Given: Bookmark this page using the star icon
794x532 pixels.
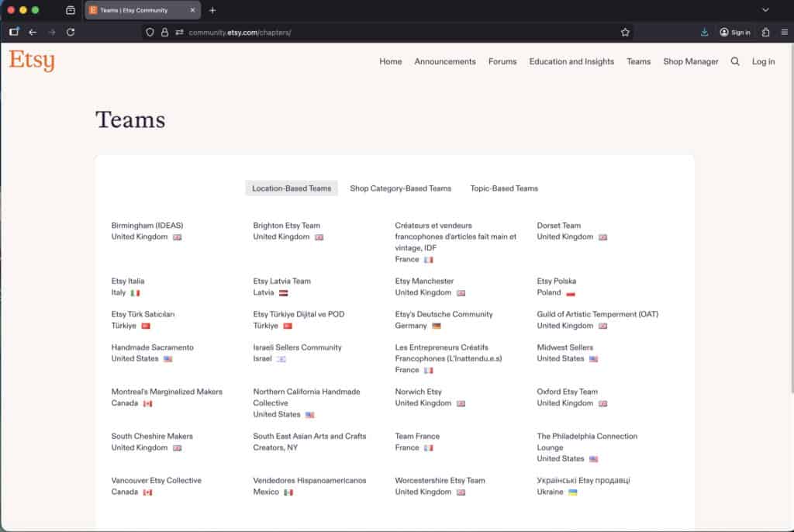Looking at the screenshot, I should [625, 32].
